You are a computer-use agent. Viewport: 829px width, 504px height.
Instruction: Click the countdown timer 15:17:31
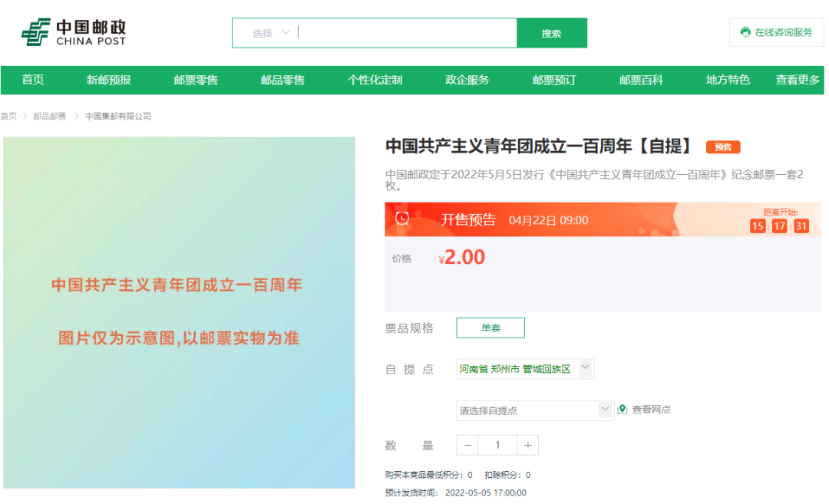click(779, 226)
